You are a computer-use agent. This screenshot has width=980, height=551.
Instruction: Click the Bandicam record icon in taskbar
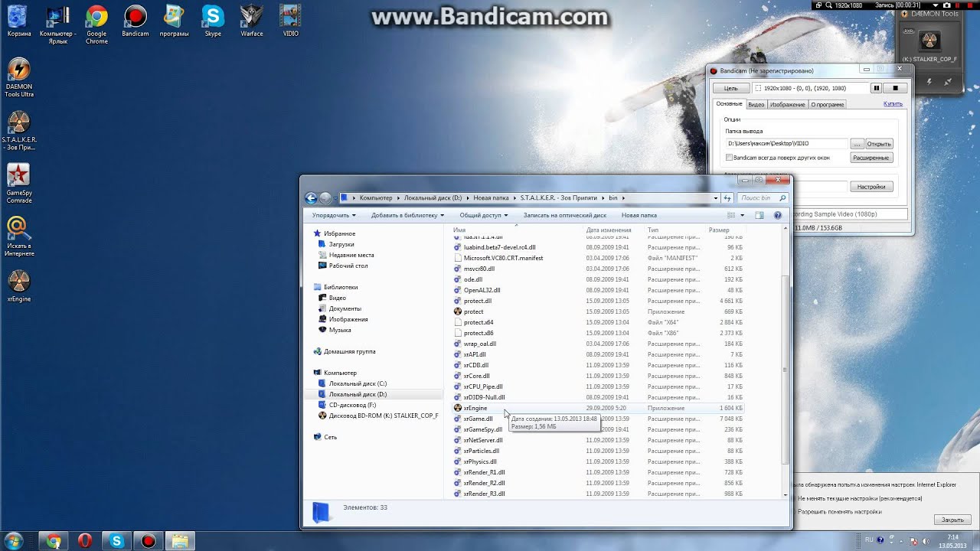point(149,541)
